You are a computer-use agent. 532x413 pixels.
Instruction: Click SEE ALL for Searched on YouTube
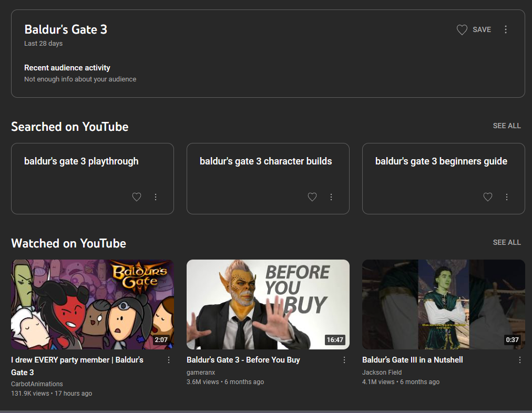pos(507,126)
